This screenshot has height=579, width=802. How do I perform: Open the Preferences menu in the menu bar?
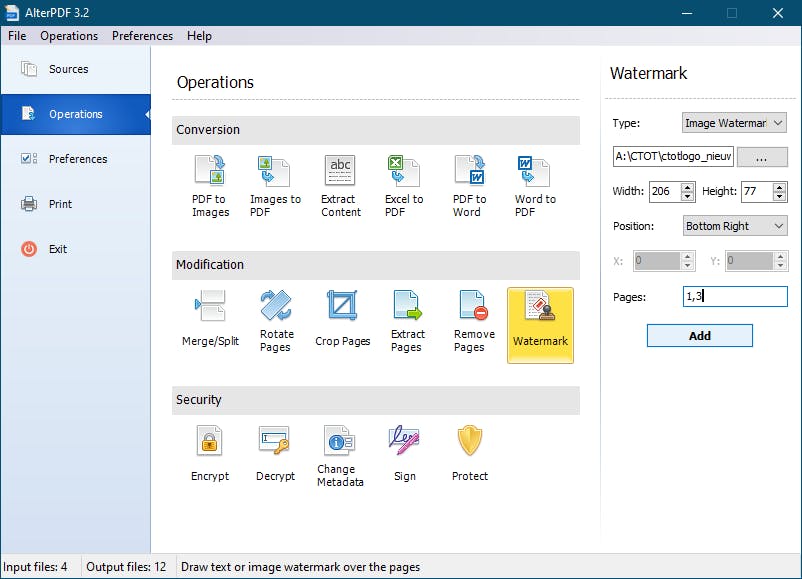[142, 36]
